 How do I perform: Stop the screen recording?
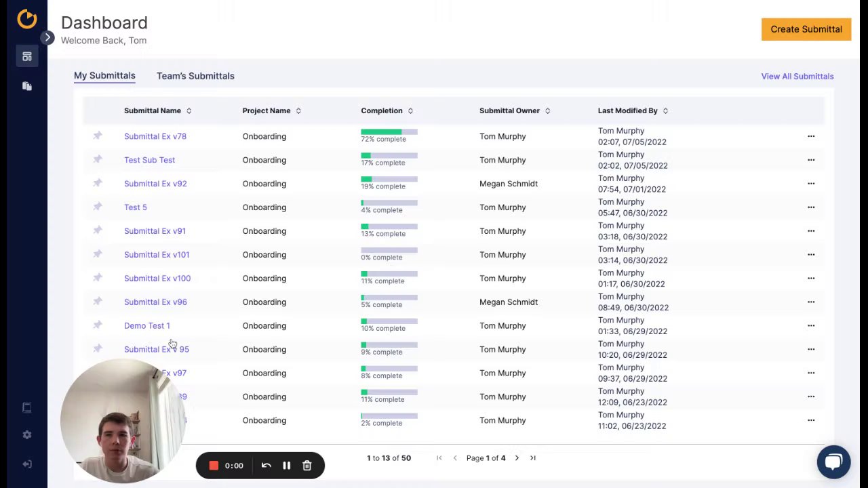click(214, 466)
